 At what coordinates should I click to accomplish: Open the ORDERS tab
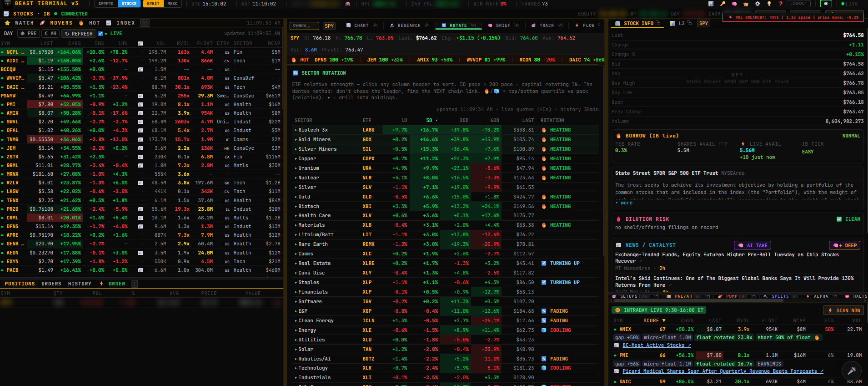coord(51,284)
